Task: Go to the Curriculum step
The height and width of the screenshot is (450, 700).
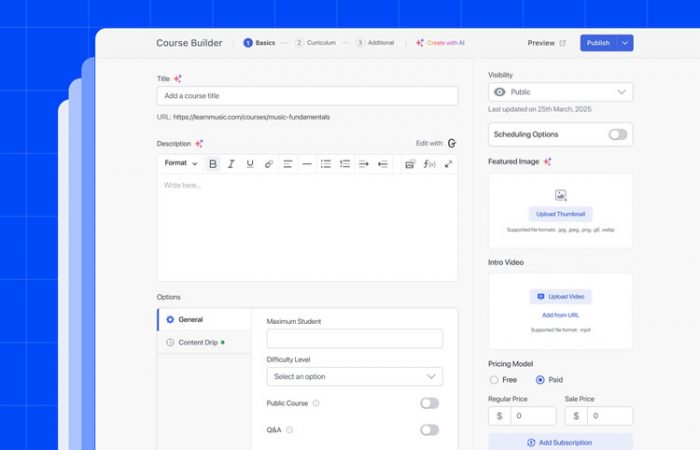Action: tap(315, 43)
